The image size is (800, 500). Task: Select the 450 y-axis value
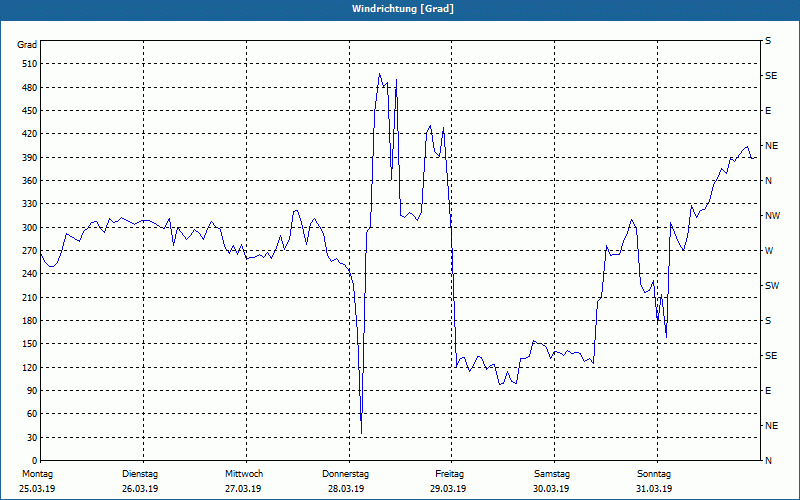pyautogui.click(x=30, y=111)
